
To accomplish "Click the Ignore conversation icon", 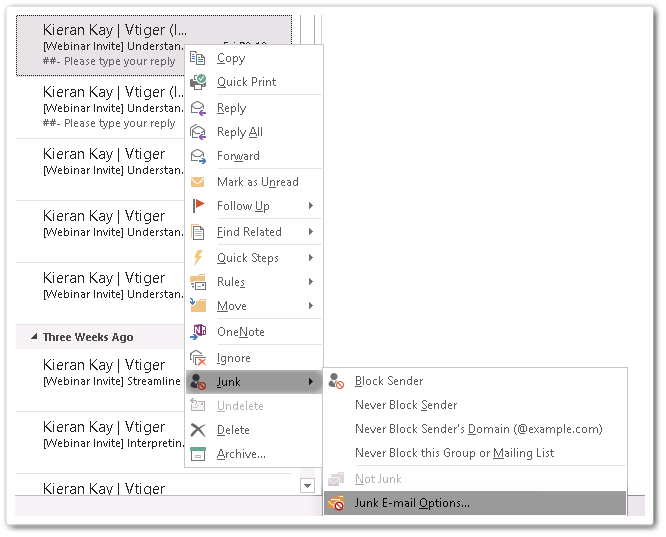I will tap(198, 358).
